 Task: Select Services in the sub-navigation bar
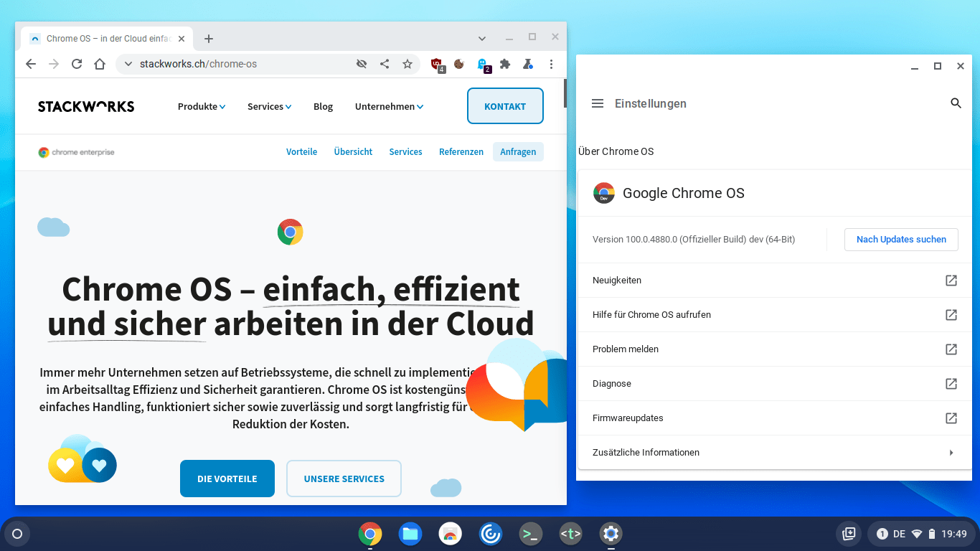[405, 151]
